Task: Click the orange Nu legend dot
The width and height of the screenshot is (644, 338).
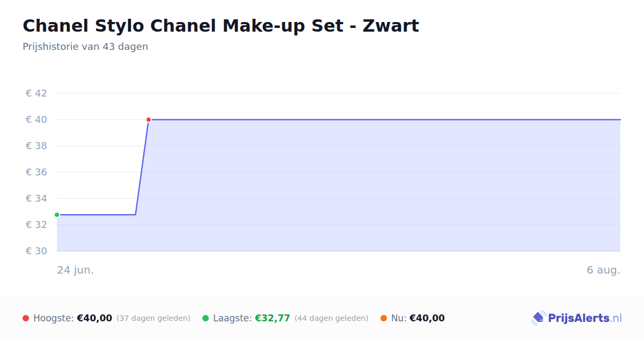Action: pyautogui.click(x=384, y=318)
